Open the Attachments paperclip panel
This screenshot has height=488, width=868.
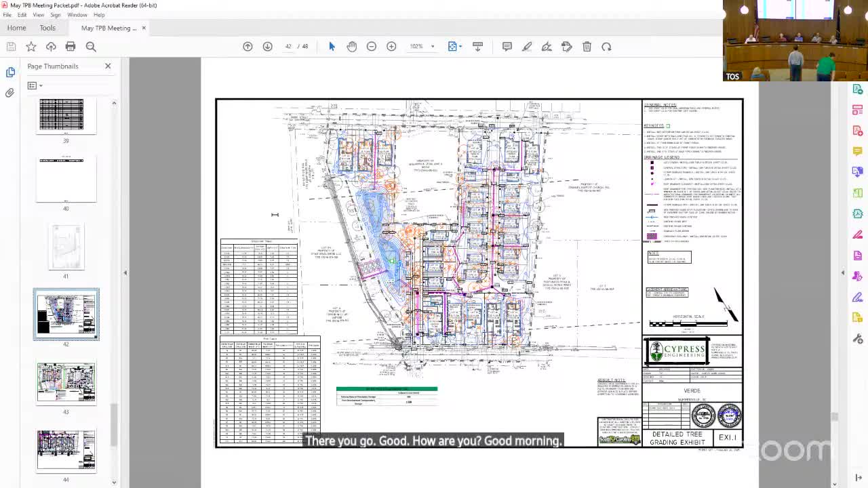tap(10, 93)
